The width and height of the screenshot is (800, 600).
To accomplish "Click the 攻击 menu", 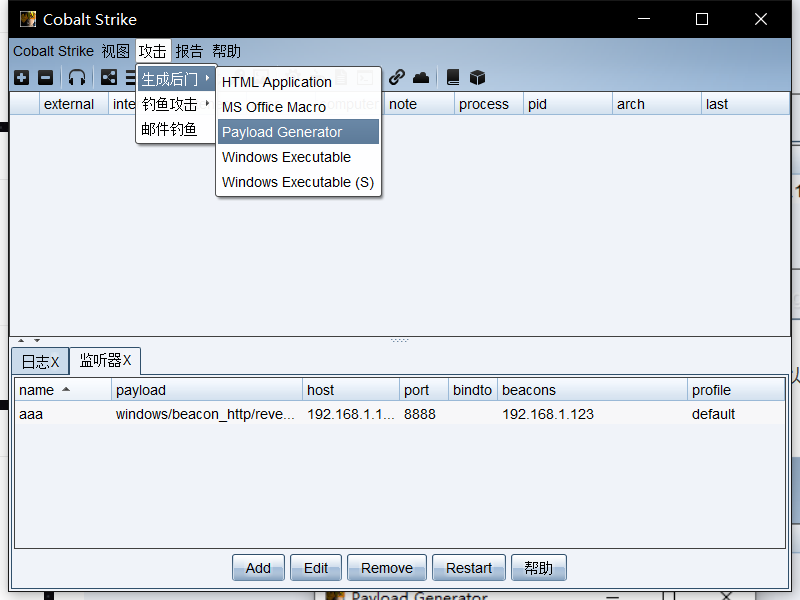I will pos(153,51).
